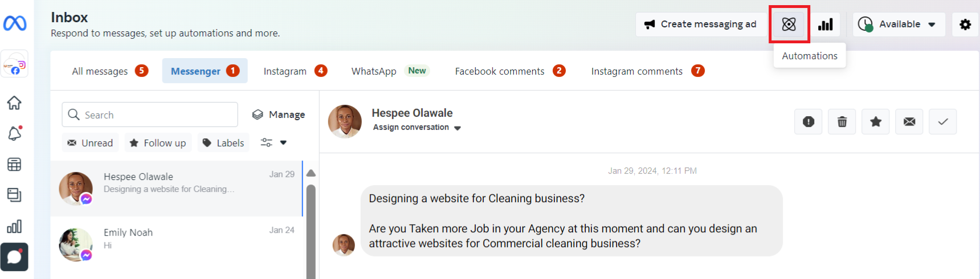Open the notifications bell in the sidebar
The width and height of the screenshot is (980, 279).
point(14,133)
